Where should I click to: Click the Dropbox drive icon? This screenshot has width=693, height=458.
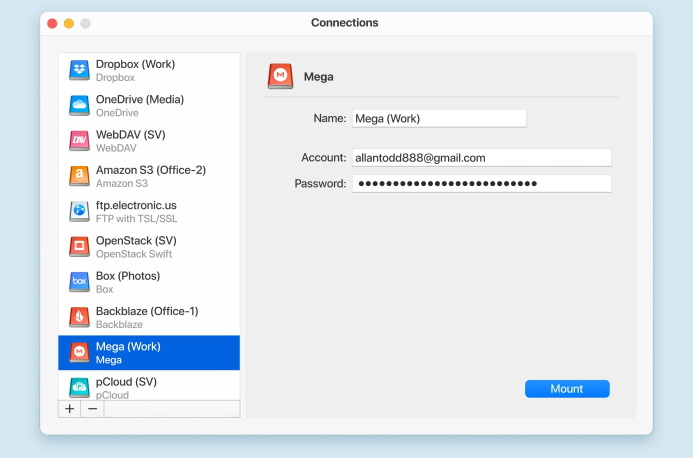click(x=80, y=70)
